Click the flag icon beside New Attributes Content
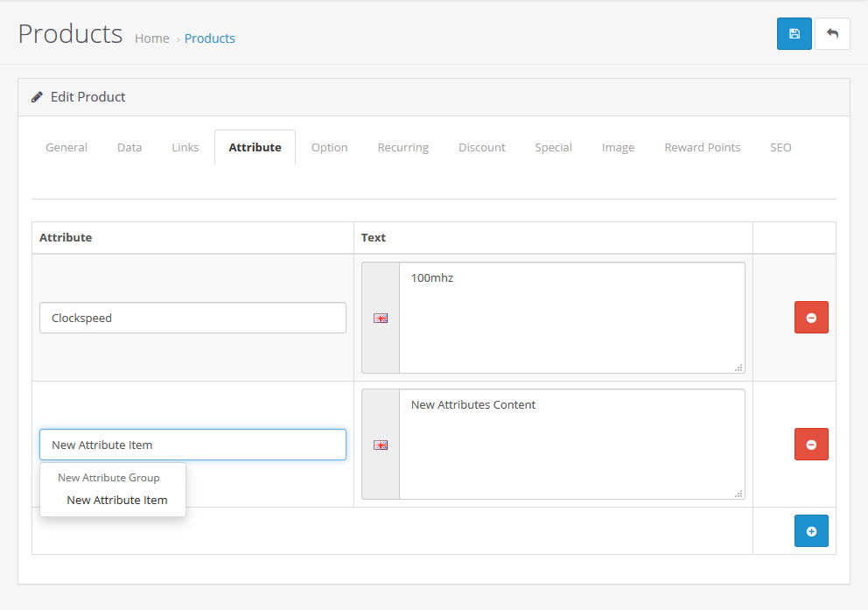The width and height of the screenshot is (868, 610). (x=380, y=445)
